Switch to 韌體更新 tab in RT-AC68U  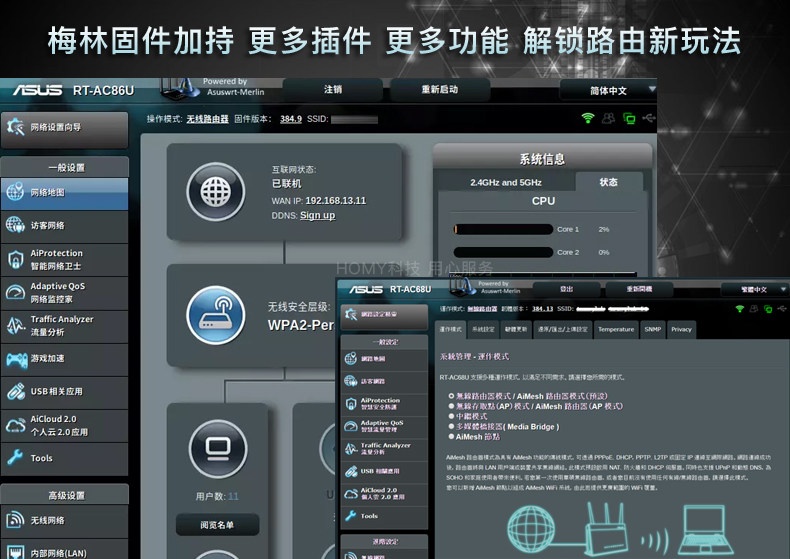pyautogui.click(x=516, y=329)
